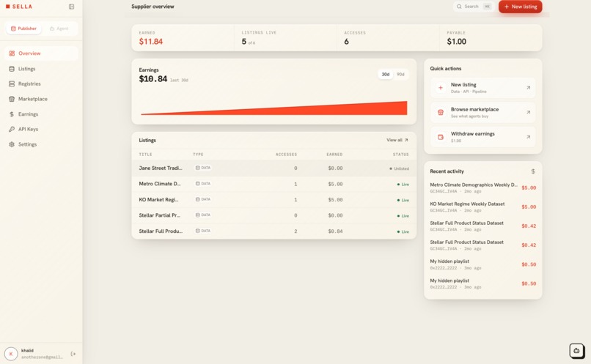The image size is (591, 364).
Task: Click the $11.84 Earned stat
Action: [x=151, y=42]
